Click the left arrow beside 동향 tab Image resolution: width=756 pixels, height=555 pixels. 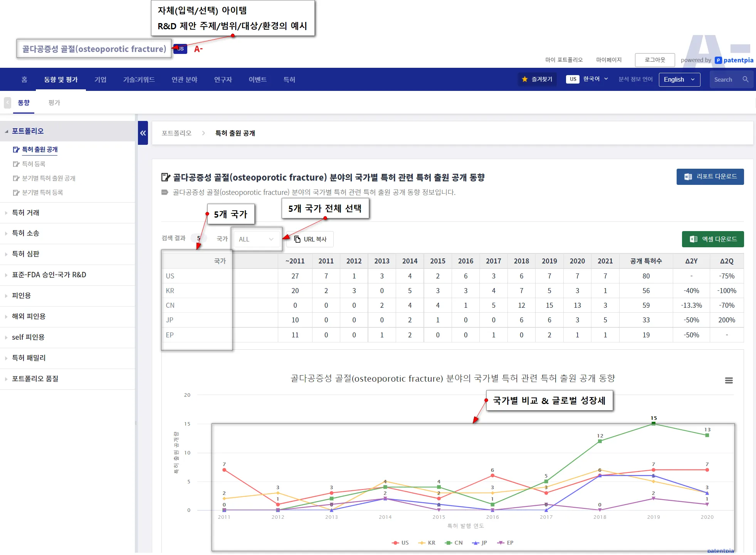coord(7,103)
